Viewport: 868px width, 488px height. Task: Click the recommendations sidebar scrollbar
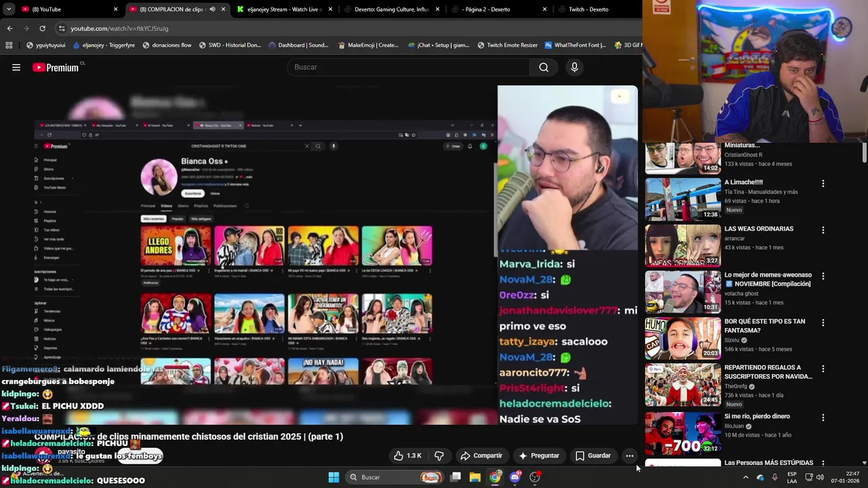(x=865, y=152)
